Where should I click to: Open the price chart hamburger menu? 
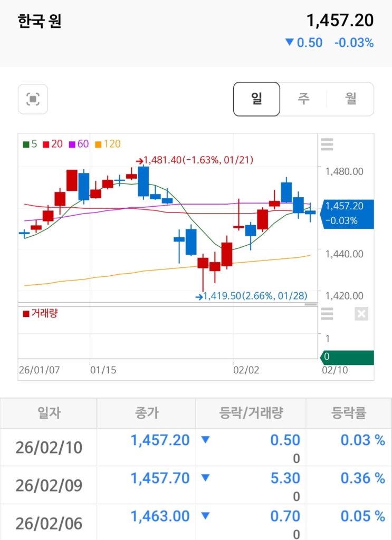point(327,144)
